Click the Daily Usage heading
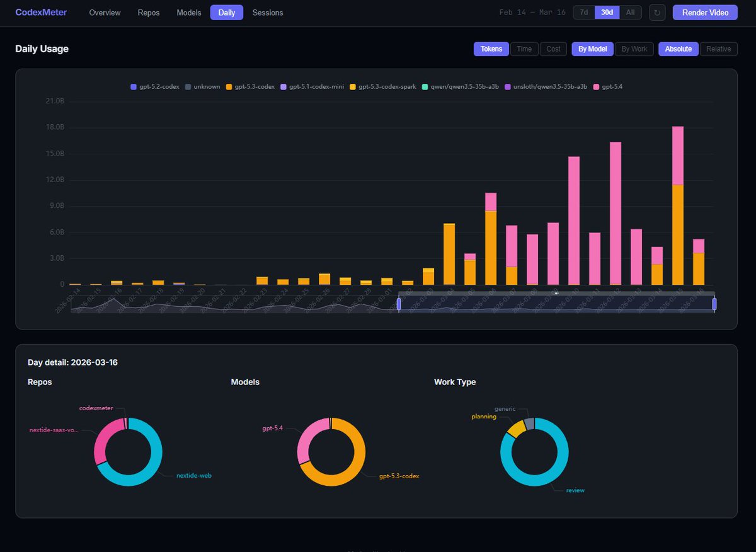756x552 pixels. (x=42, y=49)
